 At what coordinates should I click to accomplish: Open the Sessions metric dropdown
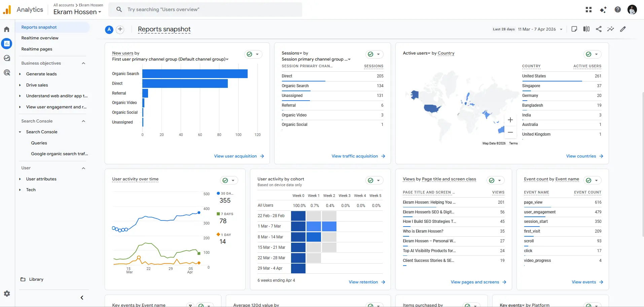292,53
